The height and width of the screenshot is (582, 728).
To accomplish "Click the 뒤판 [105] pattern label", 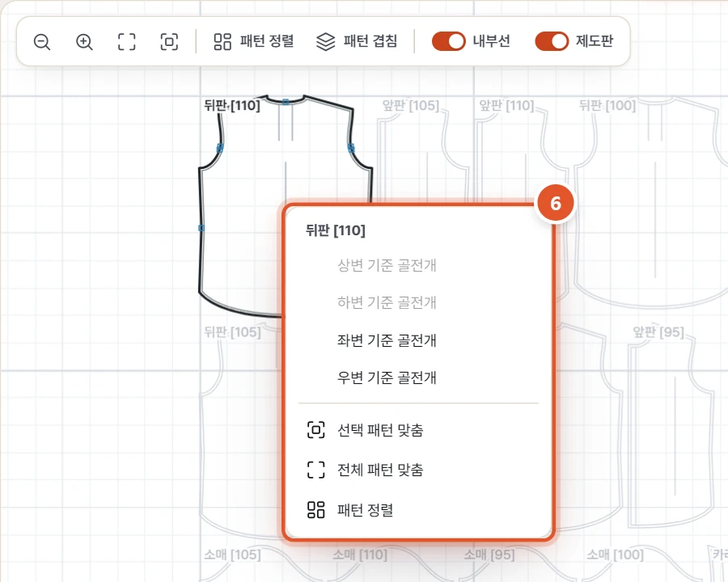I will [233, 332].
